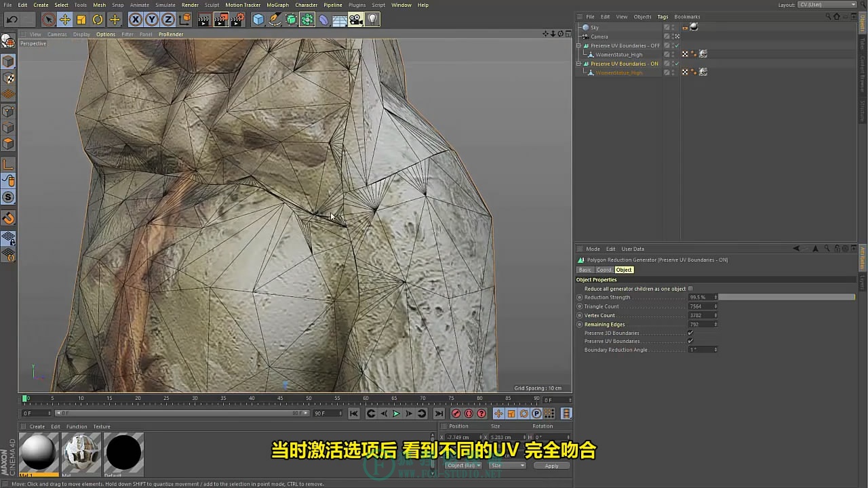
Task: Toggle Z axis lock
Action: point(168,20)
